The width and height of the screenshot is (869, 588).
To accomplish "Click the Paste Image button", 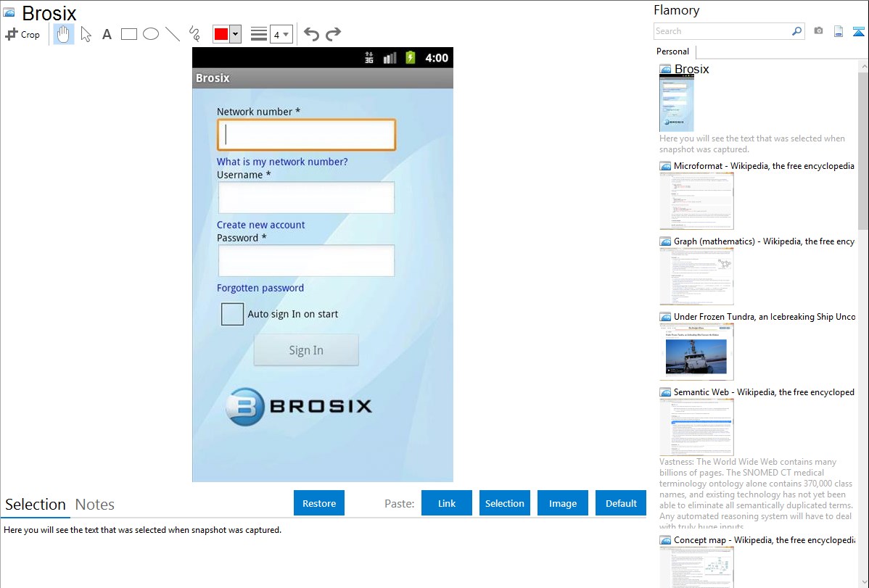I will click(562, 503).
